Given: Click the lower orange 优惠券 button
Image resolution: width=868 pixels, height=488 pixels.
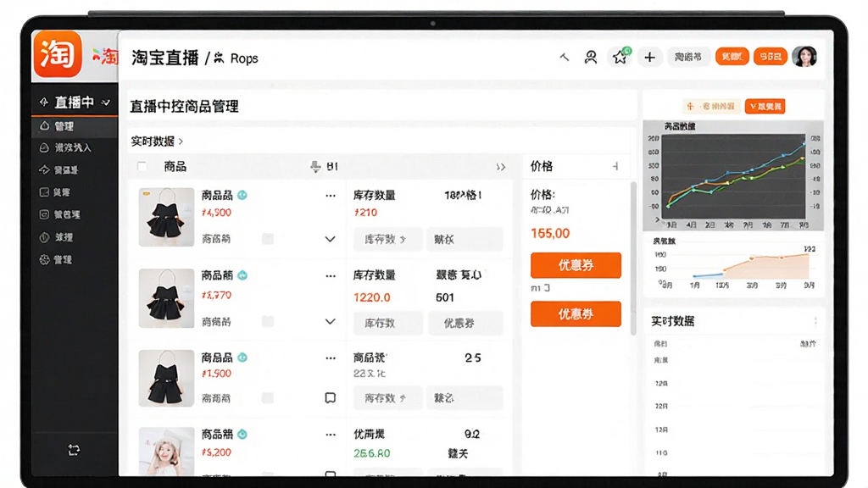Looking at the screenshot, I should (576, 313).
